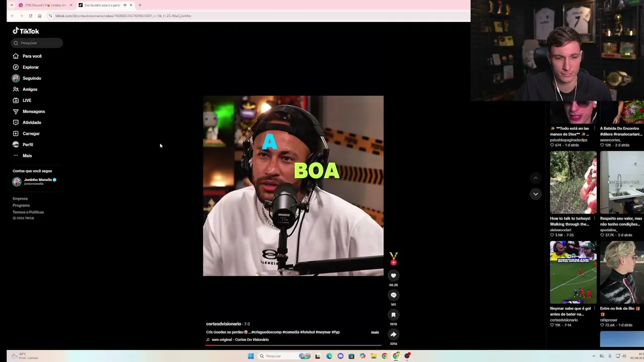
Task: Open Todo está en las manos video
Action: point(573,113)
